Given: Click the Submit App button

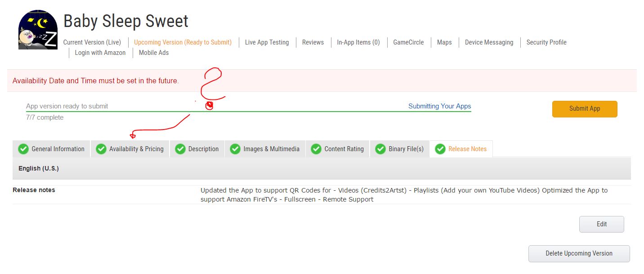Looking at the screenshot, I should [x=585, y=108].
